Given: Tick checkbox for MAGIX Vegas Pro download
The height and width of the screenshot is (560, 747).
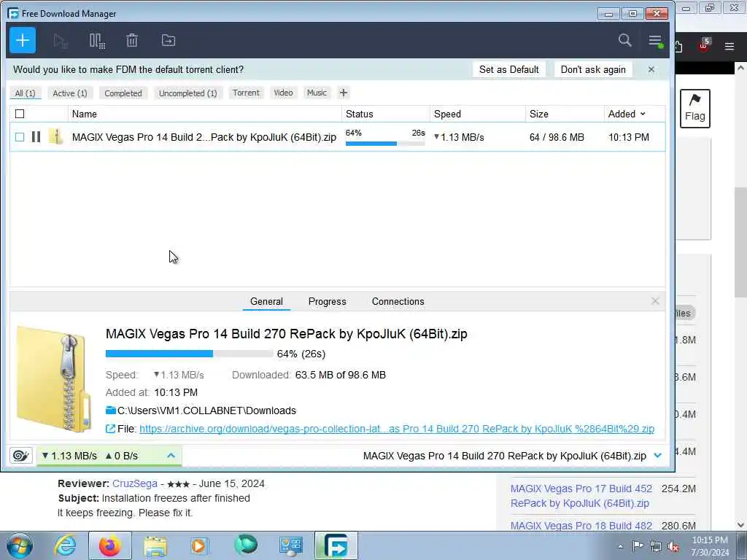Looking at the screenshot, I should click(20, 137).
